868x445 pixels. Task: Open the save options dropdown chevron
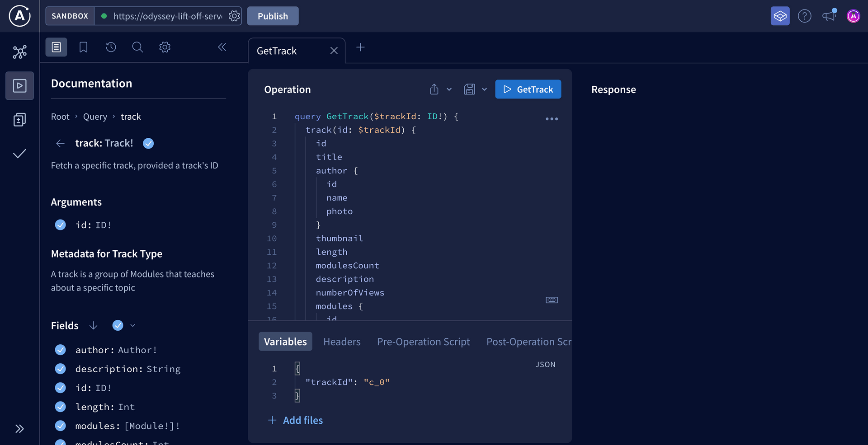tap(485, 89)
